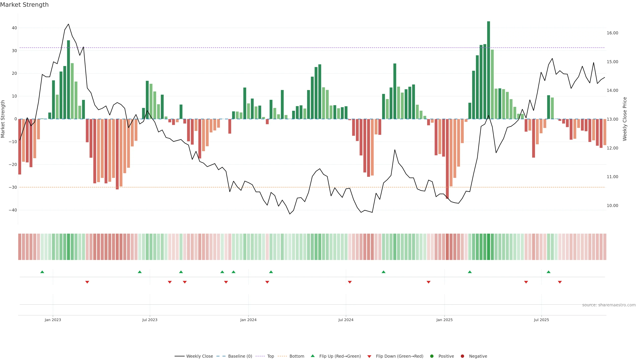Click the Negative red circle legend icon
This screenshot has height=362, width=644.
[x=462, y=356]
